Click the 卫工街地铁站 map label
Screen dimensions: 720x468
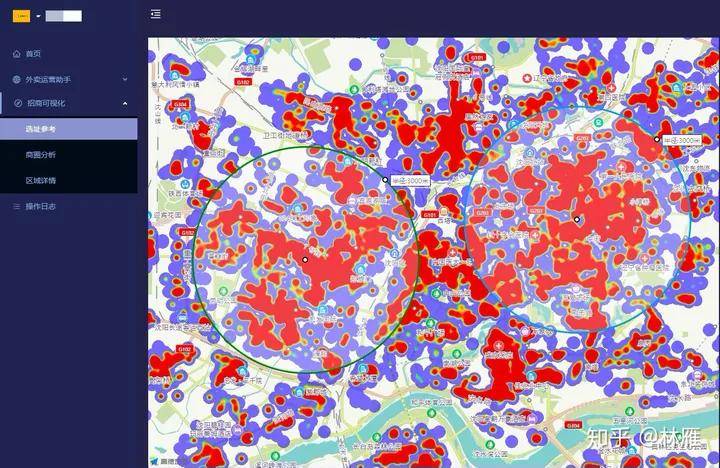[285, 135]
